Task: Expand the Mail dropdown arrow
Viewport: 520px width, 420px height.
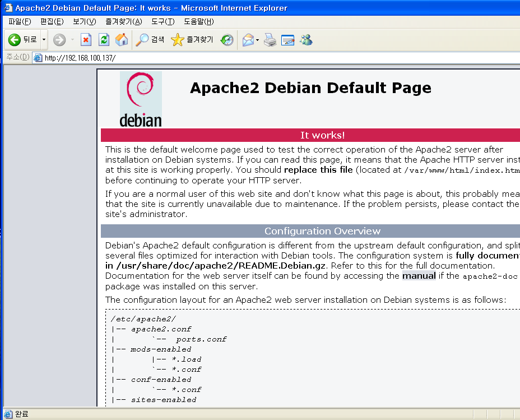Action: pyautogui.click(x=257, y=40)
